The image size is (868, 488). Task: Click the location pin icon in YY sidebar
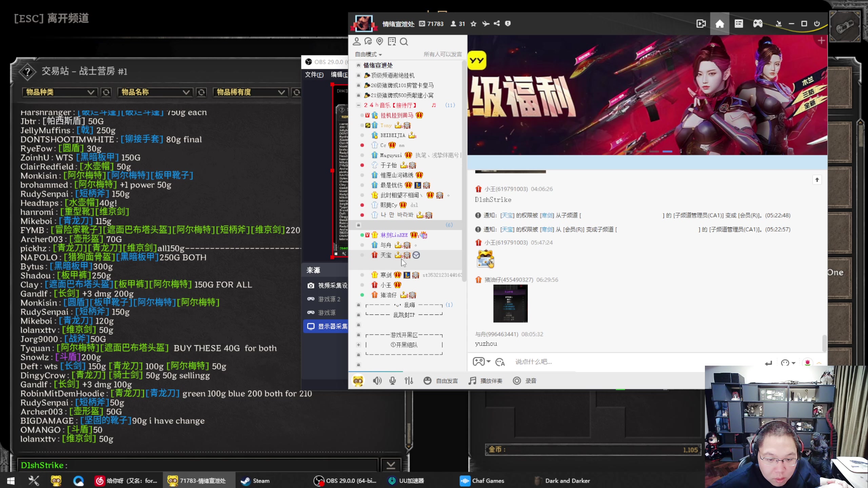tap(380, 41)
